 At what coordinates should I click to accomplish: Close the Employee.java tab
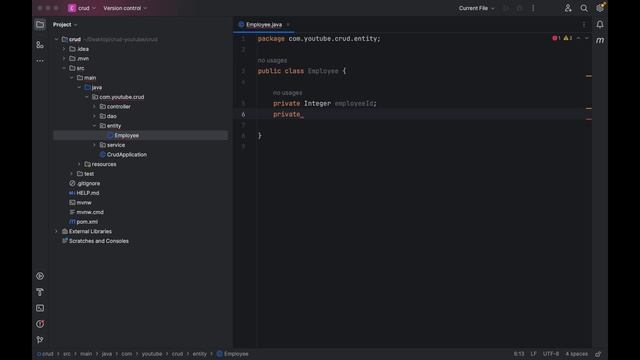(x=288, y=24)
